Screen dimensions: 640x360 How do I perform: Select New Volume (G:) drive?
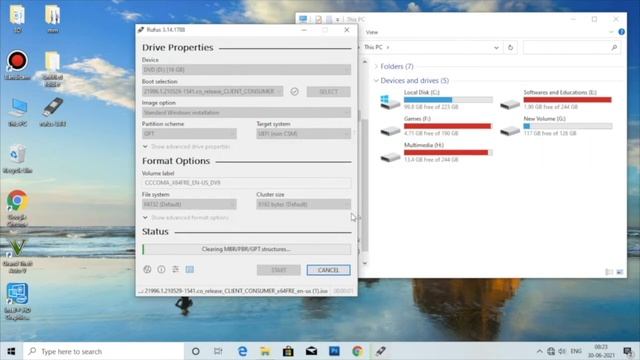click(556, 127)
